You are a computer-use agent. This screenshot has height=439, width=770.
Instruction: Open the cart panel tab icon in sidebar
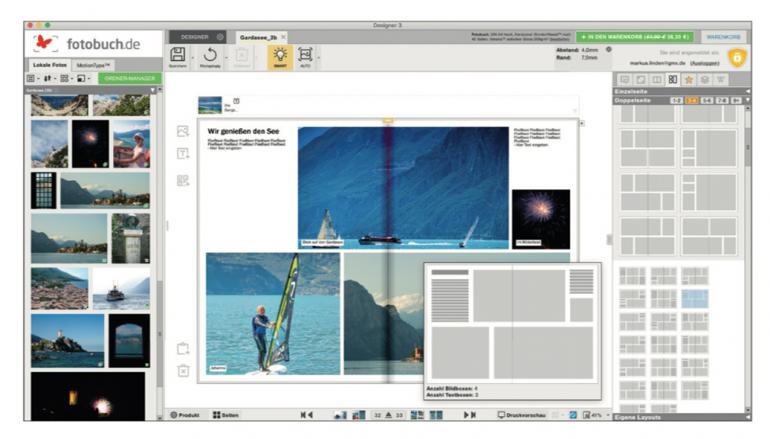tap(720, 80)
